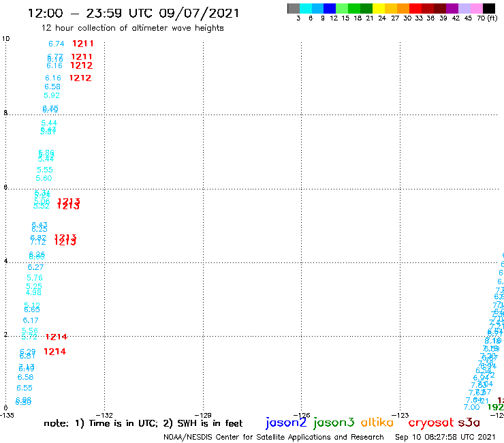Screen dimensions: 504x443
Task: Click the wave height value "5.76"
Action: click(x=34, y=278)
